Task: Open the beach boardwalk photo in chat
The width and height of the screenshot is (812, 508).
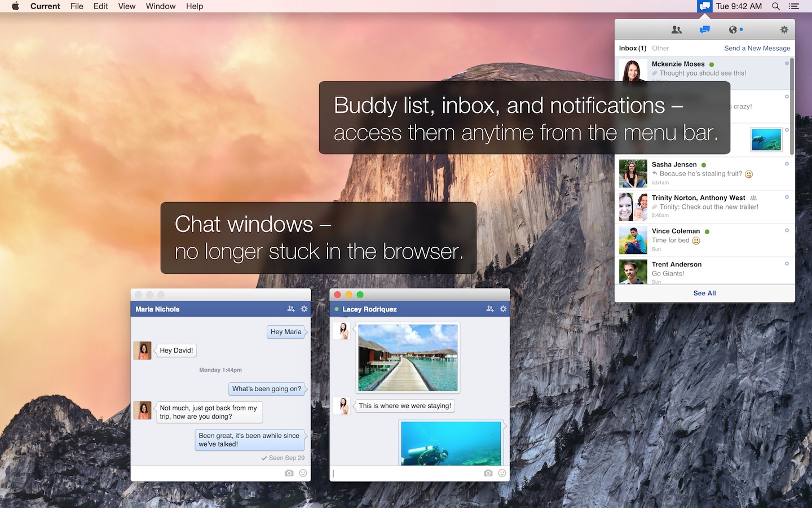Action: 408,358
